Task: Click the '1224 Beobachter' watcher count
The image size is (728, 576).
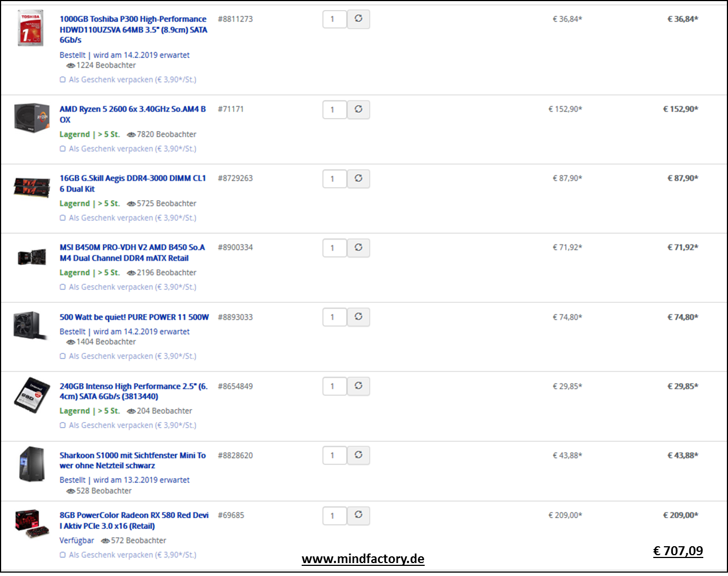Action: tap(106, 66)
